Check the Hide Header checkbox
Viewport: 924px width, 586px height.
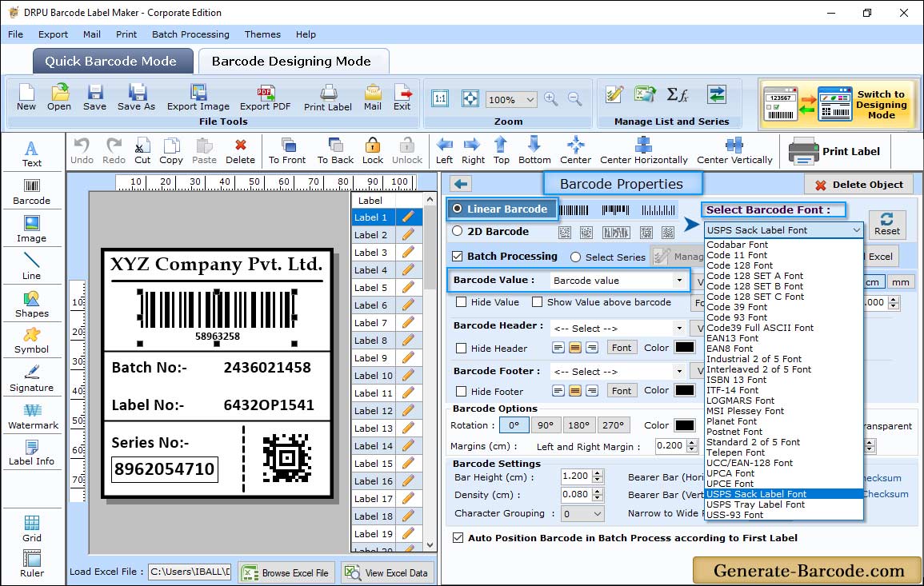(462, 348)
